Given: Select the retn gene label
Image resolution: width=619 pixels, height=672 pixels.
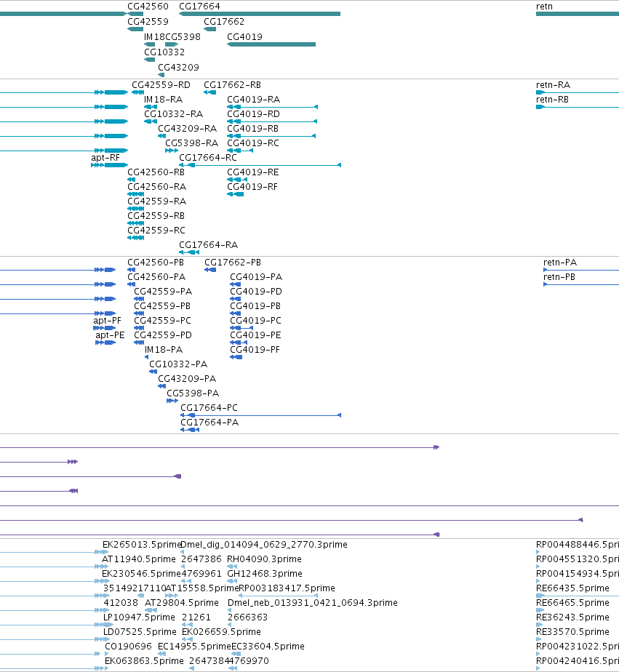Looking at the screenshot, I should tap(544, 7).
